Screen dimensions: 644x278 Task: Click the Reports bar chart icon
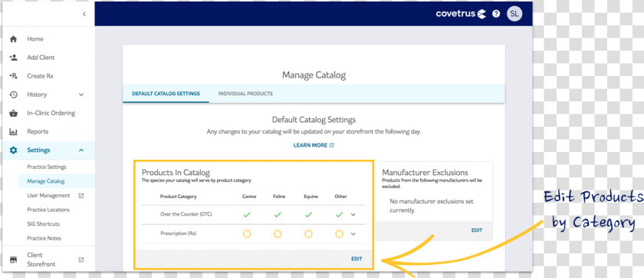click(x=14, y=131)
